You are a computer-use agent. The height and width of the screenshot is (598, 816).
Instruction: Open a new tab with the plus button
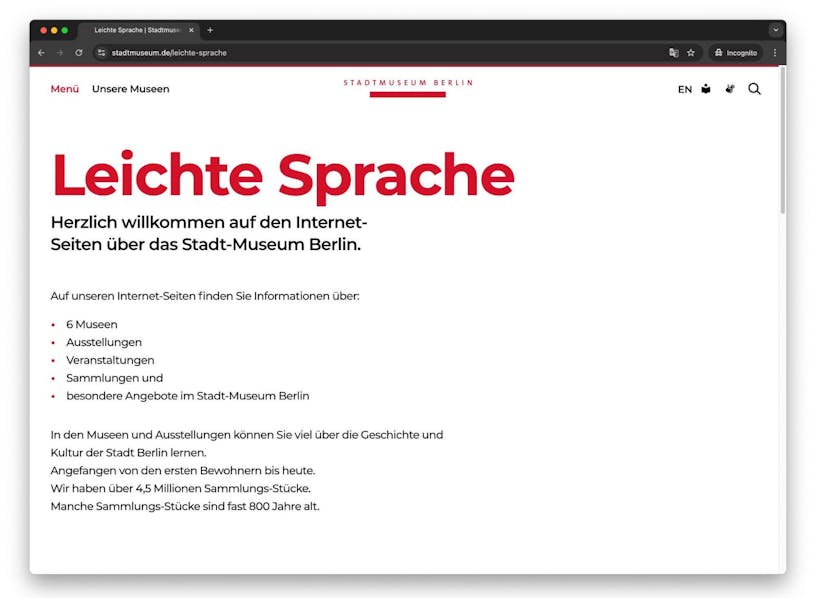point(210,30)
